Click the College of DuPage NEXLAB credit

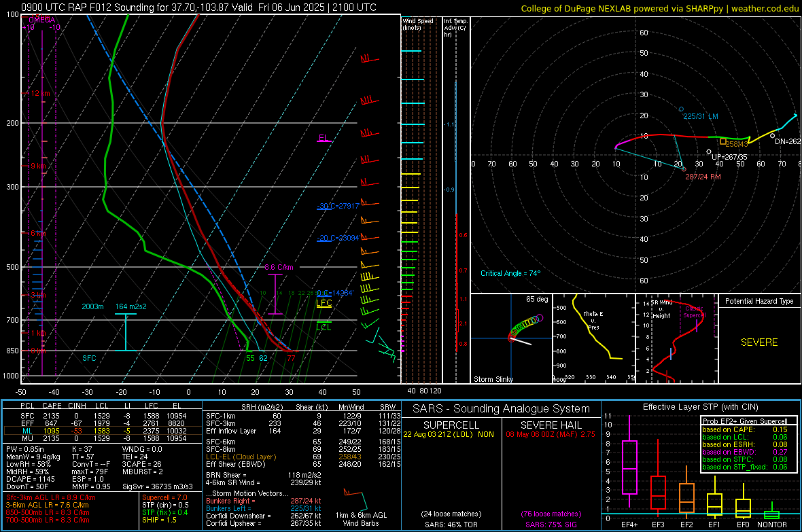pyautogui.click(x=660, y=9)
